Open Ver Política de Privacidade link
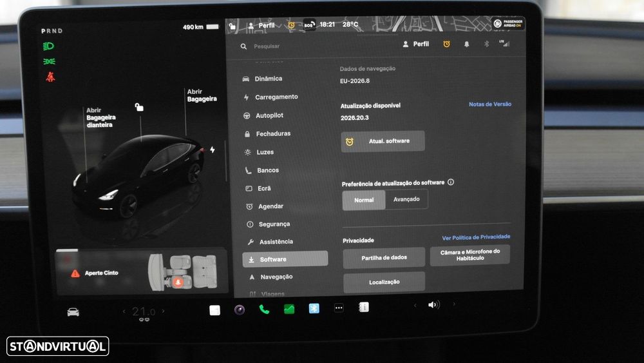644x363 pixels. coord(476,237)
